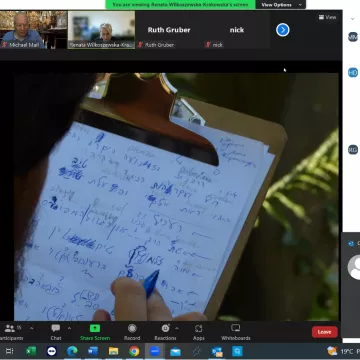This screenshot has height=360, width=360.
Task: Select Michael Mail's video thumbnail
Action: coord(33,30)
